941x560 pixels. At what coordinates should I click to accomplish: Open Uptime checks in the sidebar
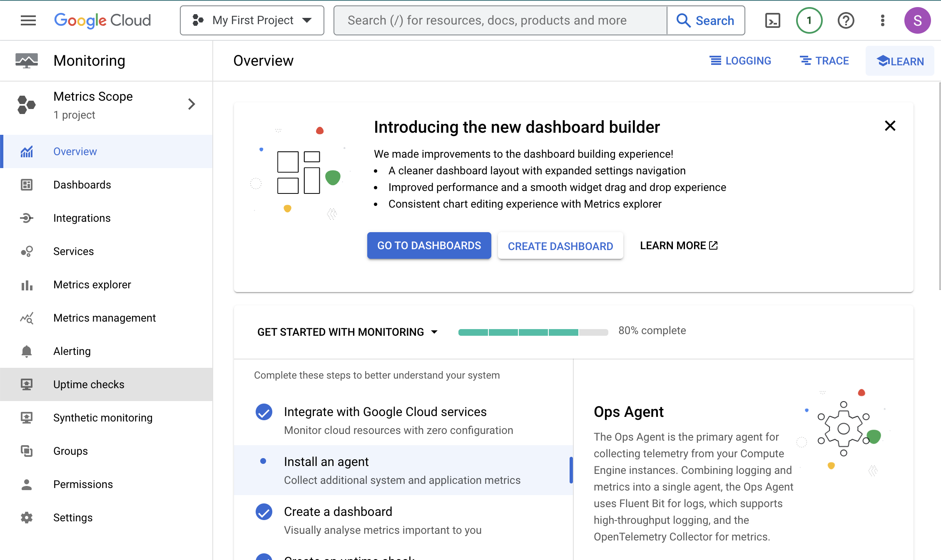[x=89, y=384]
